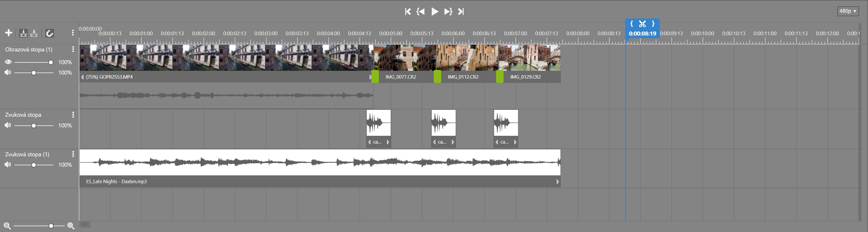The height and width of the screenshot is (232, 868).
Task: Click the 0:00:08:19 playhead timecode
Action: (x=642, y=34)
